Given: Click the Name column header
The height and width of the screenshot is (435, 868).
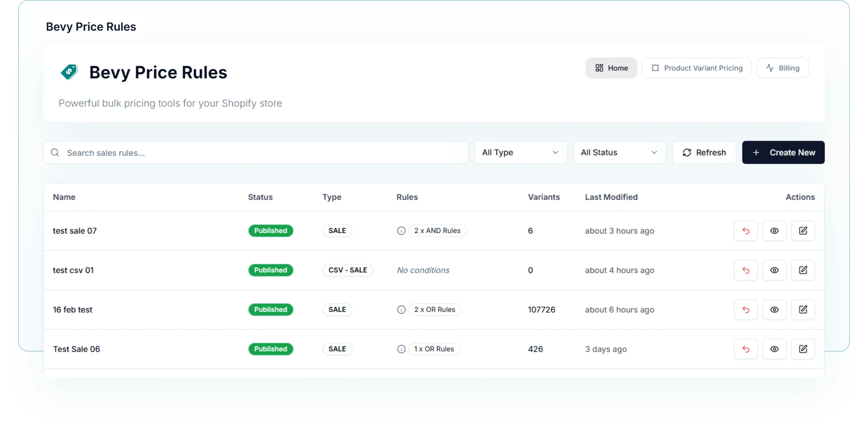Looking at the screenshot, I should point(64,197).
